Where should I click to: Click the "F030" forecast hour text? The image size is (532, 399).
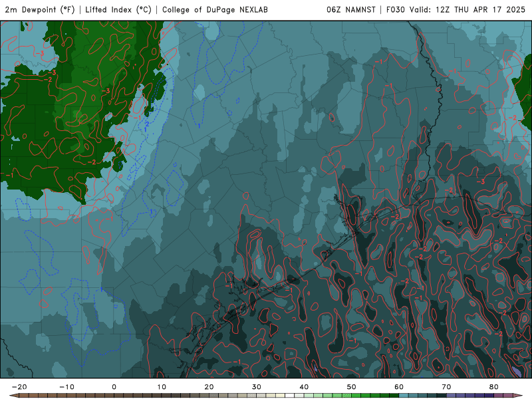click(396, 10)
